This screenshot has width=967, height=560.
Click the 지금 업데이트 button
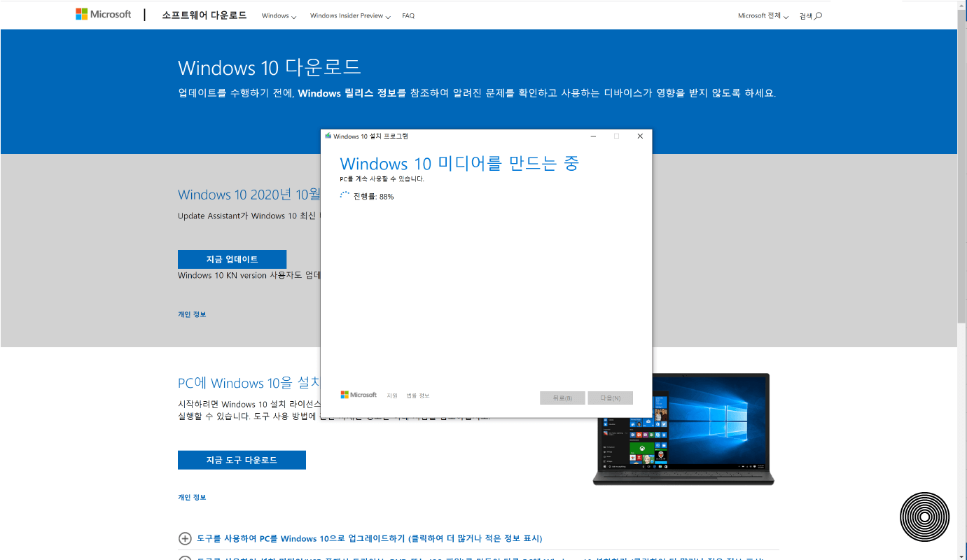(x=232, y=259)
